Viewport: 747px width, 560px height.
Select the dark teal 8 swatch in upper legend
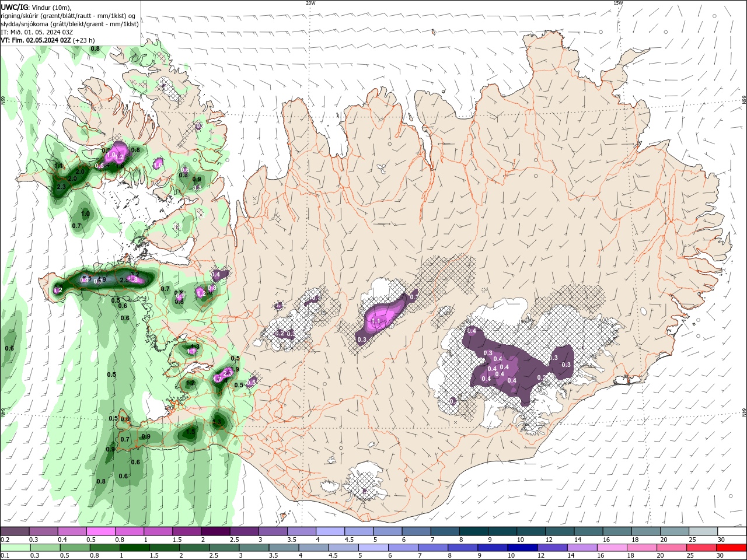pyautogui.click(x=474, y=531)
